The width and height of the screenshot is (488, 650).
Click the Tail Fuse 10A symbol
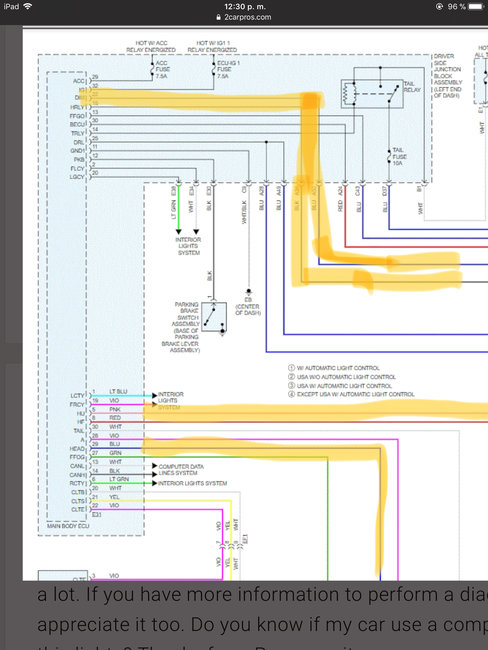pyautogui.click(x=389, y=156)
